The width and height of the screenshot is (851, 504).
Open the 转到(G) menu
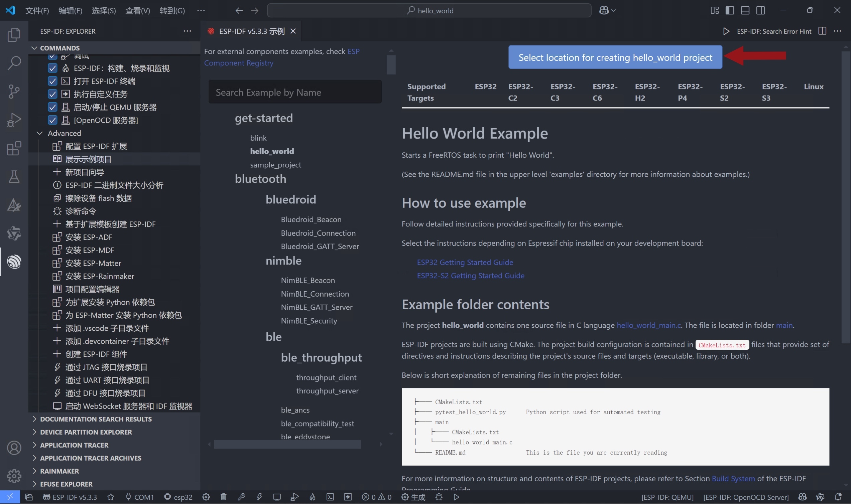[172, 11]
